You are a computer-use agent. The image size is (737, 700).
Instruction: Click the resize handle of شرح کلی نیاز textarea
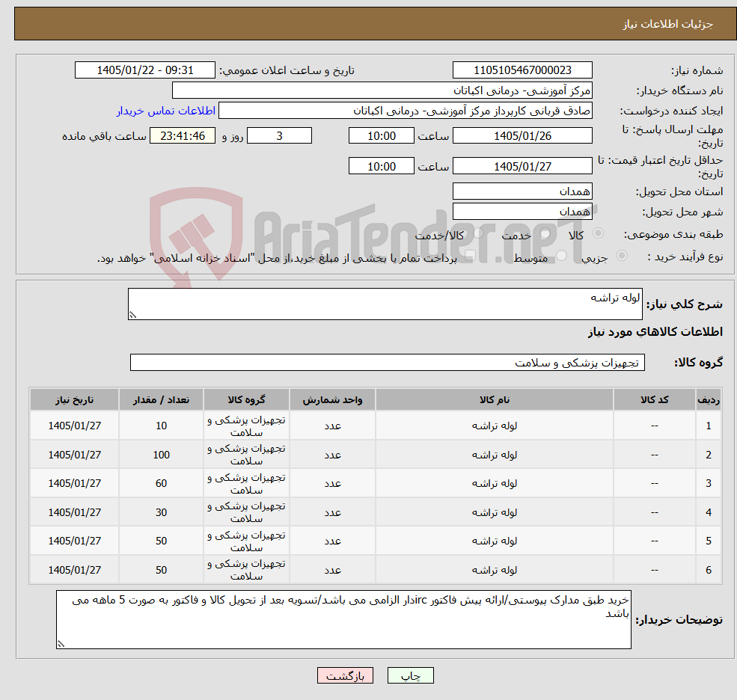[x=132, y=315]
